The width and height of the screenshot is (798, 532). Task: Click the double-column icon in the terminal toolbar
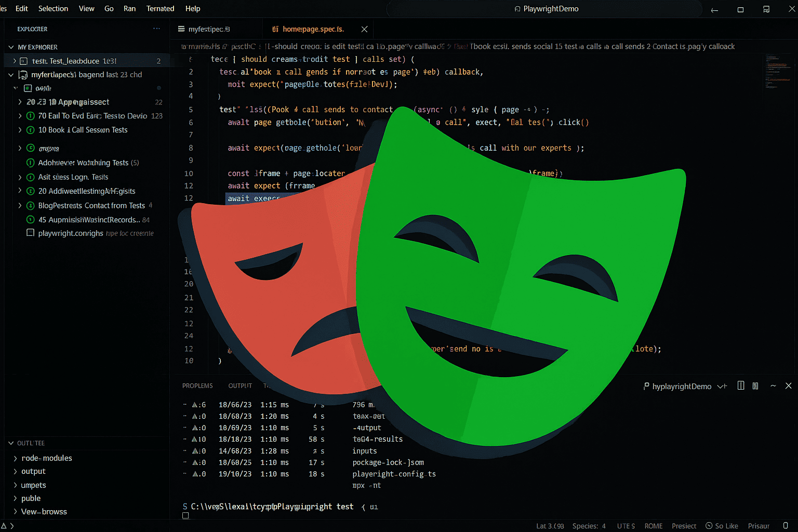[x=755, y=386]
